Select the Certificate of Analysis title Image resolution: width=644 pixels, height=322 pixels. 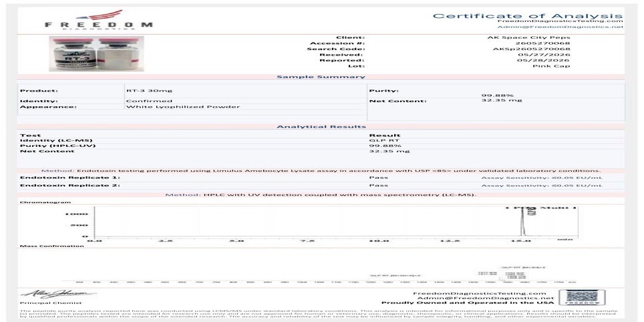click(x=528, y=16)
